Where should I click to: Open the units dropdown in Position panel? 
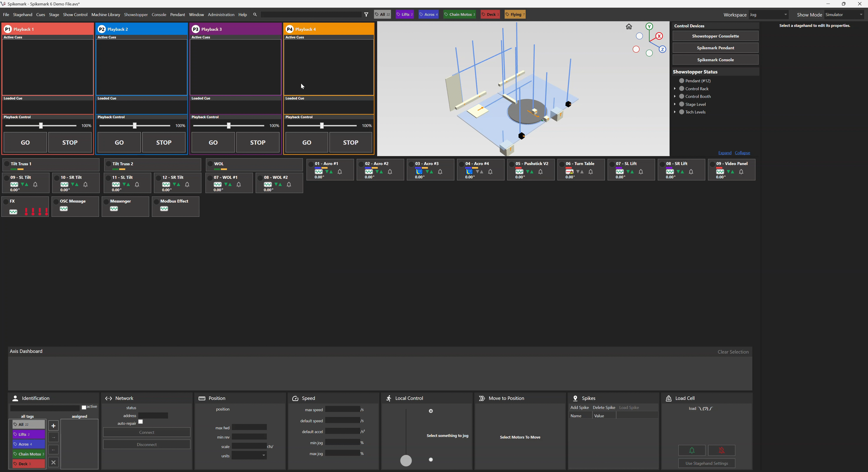(x=249, y=455)
